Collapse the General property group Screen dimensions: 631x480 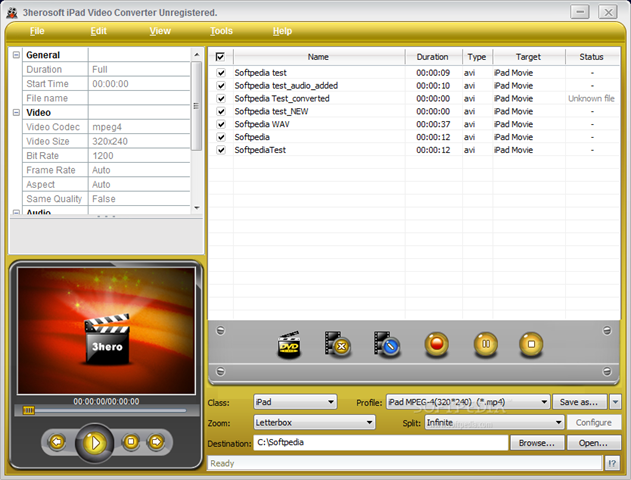coord(16,55)
